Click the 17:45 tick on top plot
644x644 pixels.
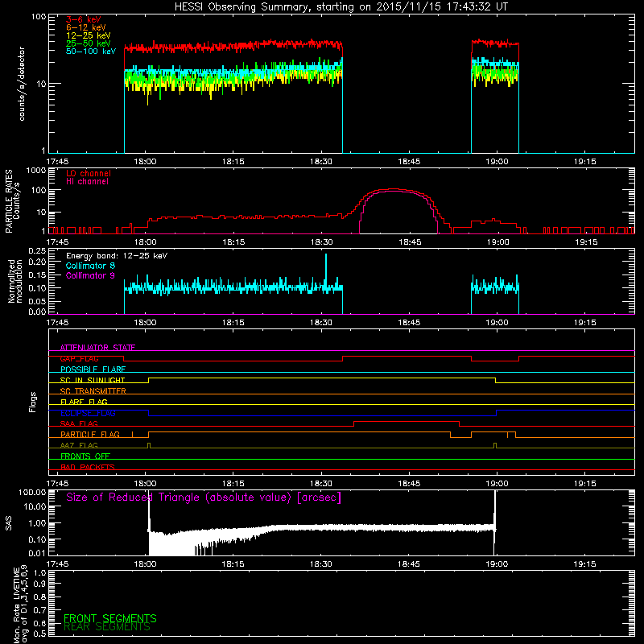pos(57,162)
